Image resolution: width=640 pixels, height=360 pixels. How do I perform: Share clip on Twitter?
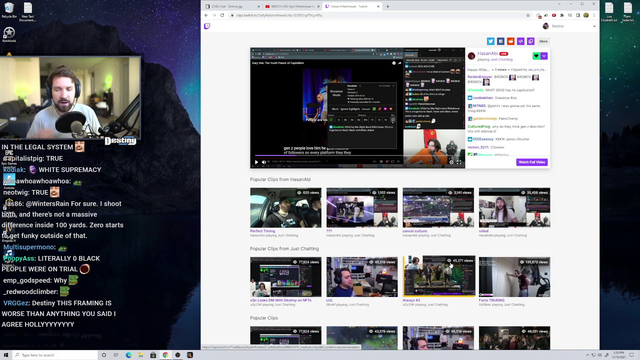coord(491,41)
